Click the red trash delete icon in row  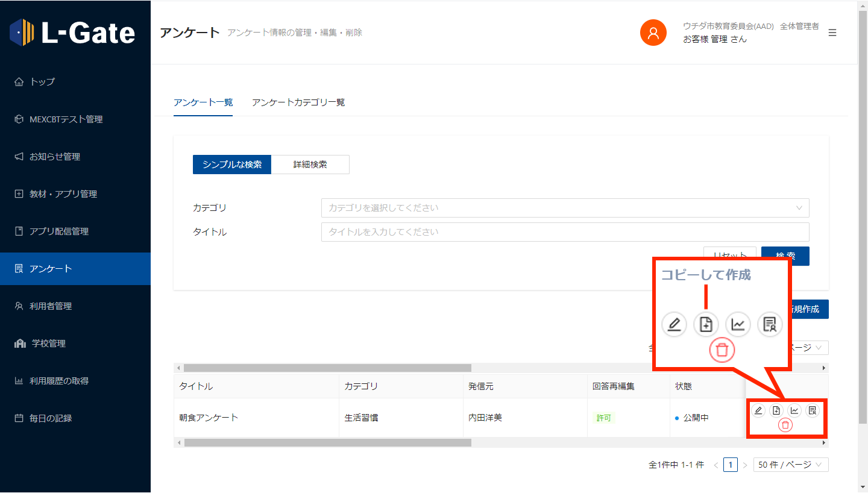point(785,425)
